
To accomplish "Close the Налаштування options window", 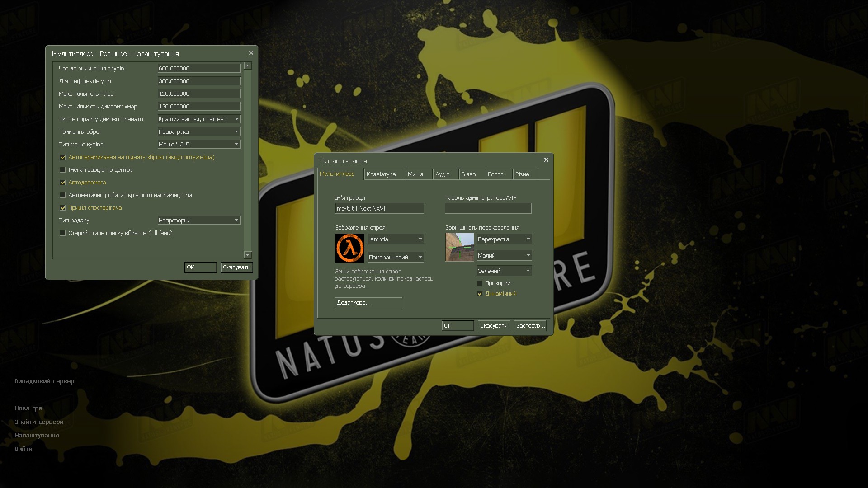I will (546, 160).
